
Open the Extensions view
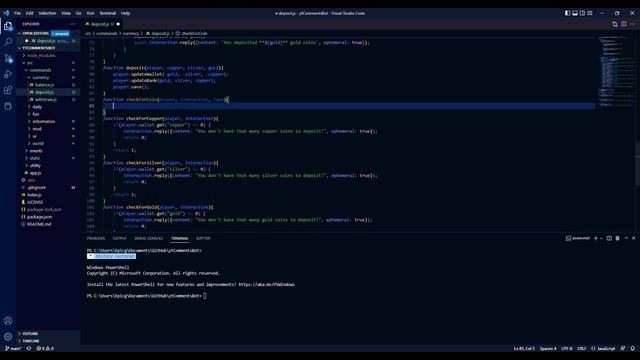point(8,90)
